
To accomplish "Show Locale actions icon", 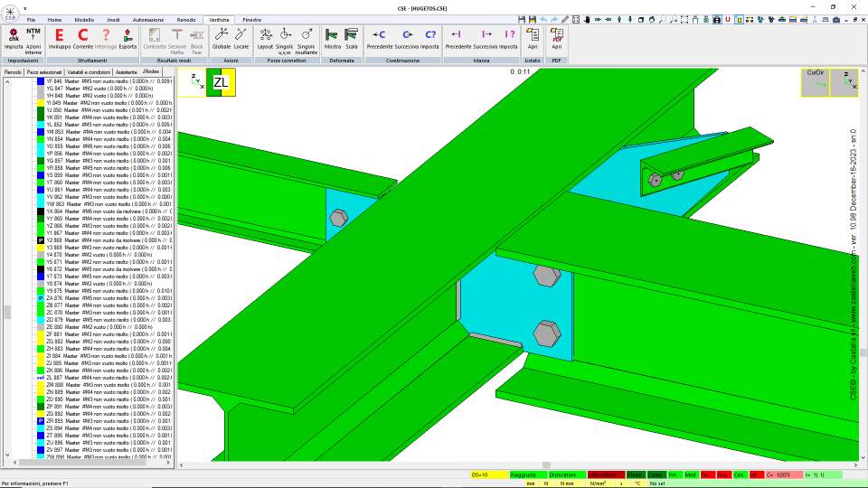I will coord(241,39).
